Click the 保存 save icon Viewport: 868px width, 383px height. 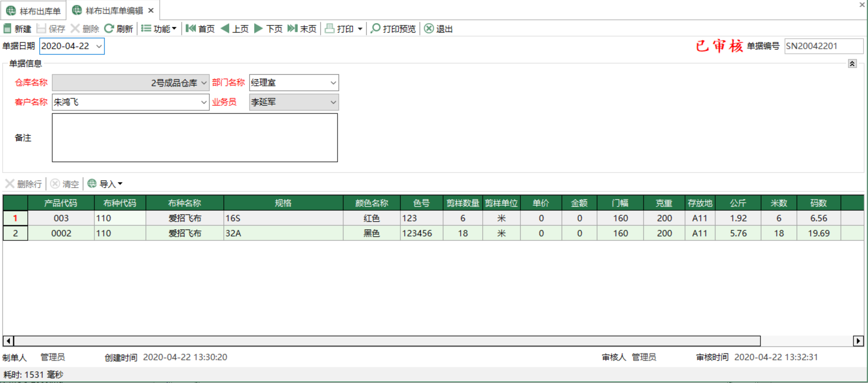click(41, 28)
